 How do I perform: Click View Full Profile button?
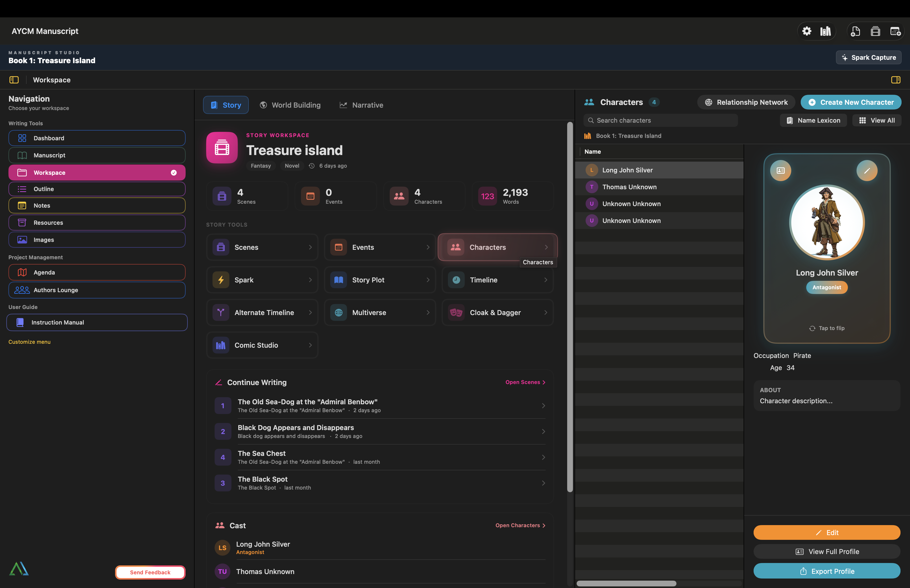(x=827, y=551)
